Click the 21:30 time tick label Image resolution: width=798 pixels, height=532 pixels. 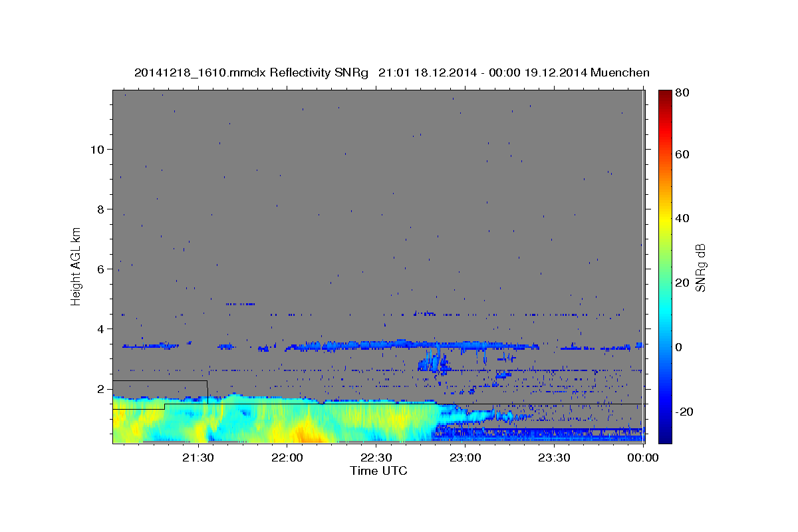198,458
